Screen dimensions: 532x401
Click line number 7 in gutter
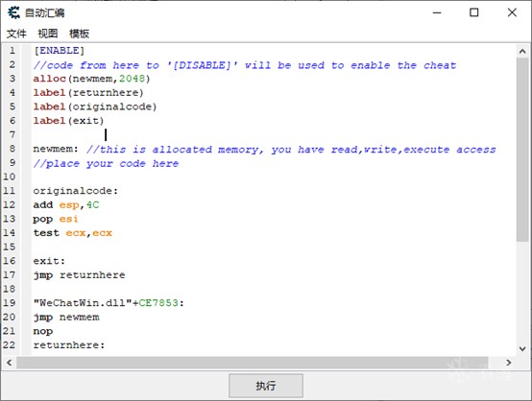pyautogui.click(x=12, y=134)
